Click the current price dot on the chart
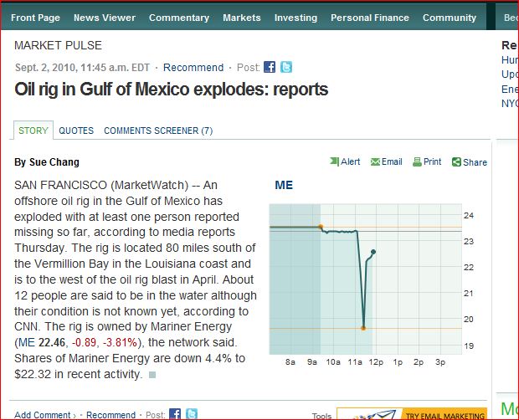The height and width of the screenshot is (420, 519). point(373,252)
